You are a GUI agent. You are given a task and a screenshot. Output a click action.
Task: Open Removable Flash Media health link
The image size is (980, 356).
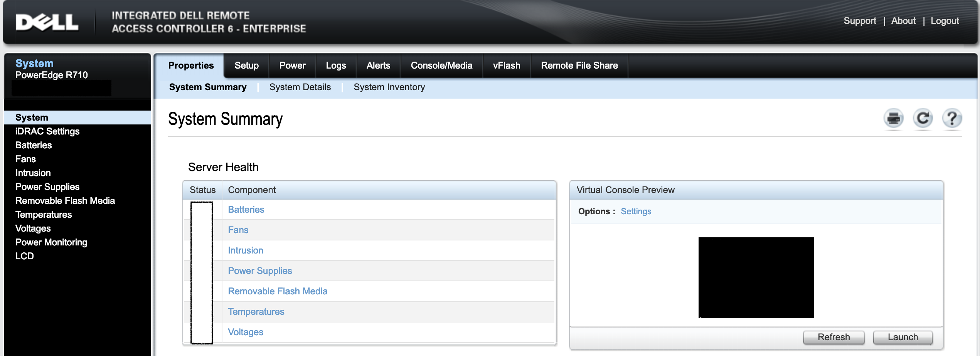[278, 291]
